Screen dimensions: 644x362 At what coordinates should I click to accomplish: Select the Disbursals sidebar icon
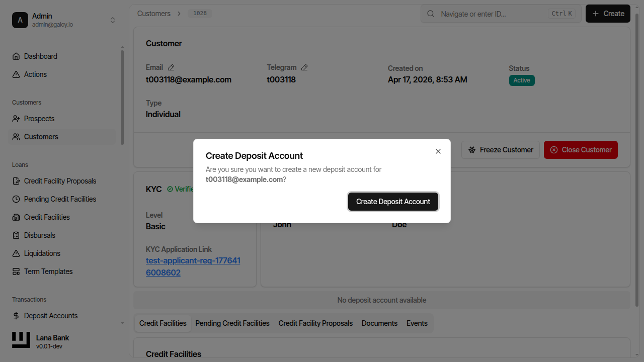click(x=16, y=235)
